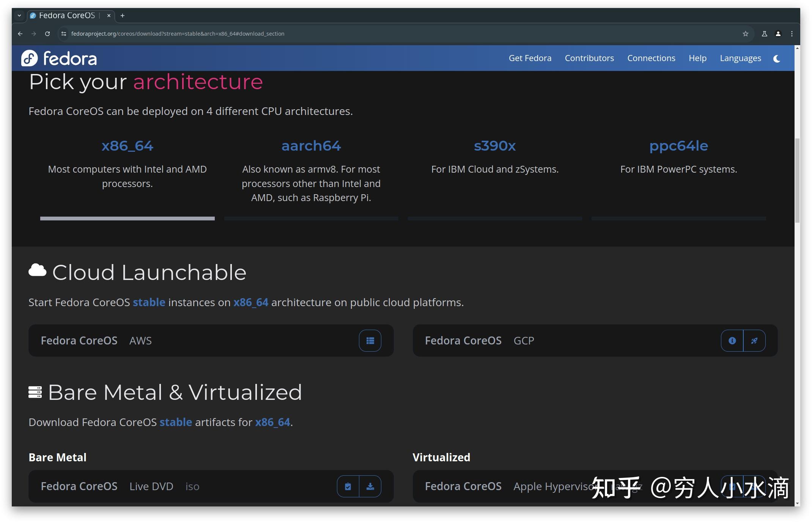812x522 pixels.
Task: Switch to the s390x architecture
Action: 494,146
